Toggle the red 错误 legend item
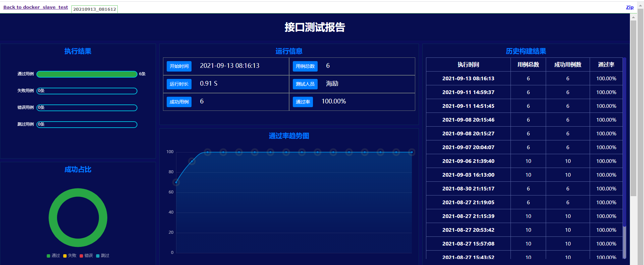Viewport: 644px width, 265px height. (x=86, y=256)
